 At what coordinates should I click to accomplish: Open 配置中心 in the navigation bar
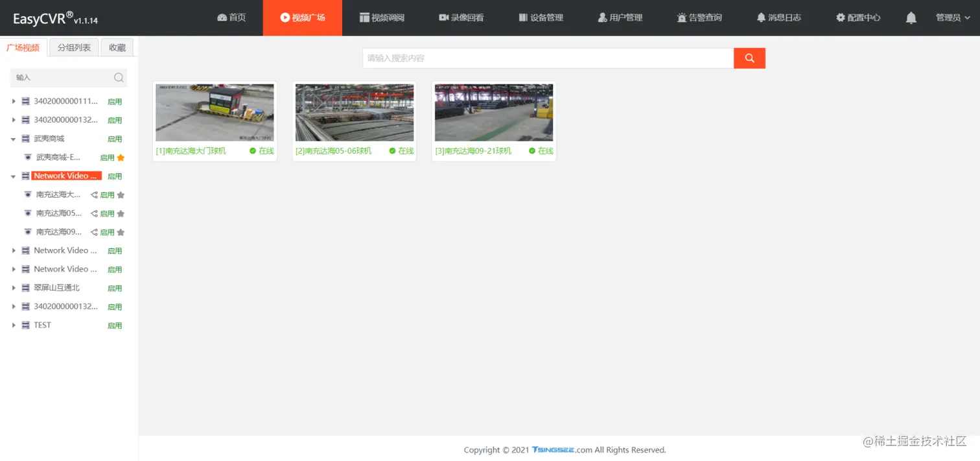858,18
